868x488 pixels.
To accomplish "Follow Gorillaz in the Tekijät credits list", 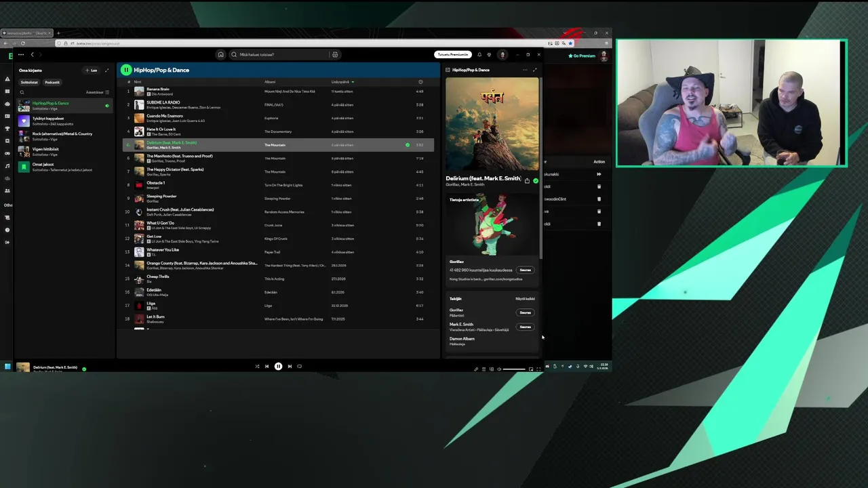I will click(526, 312).
